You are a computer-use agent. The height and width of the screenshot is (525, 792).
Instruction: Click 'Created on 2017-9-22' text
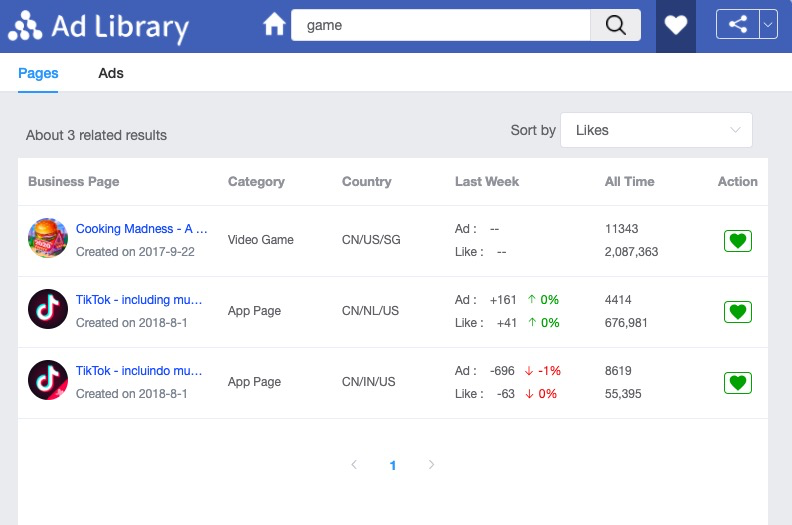tap(135, 252)
